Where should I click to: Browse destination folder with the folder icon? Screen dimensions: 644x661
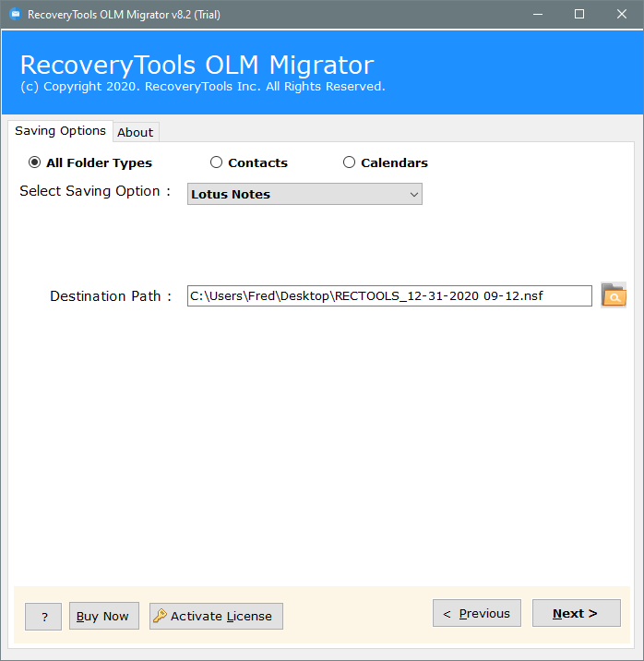click(614, 295)
